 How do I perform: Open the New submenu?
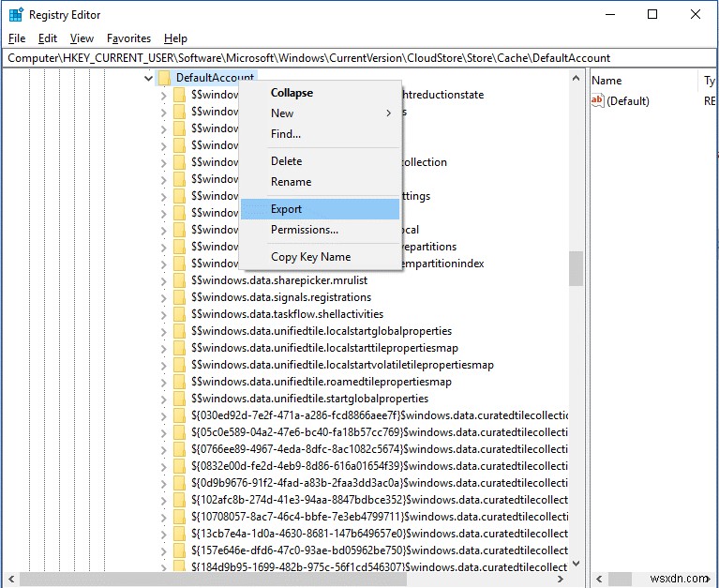click(x=320, y=113)
